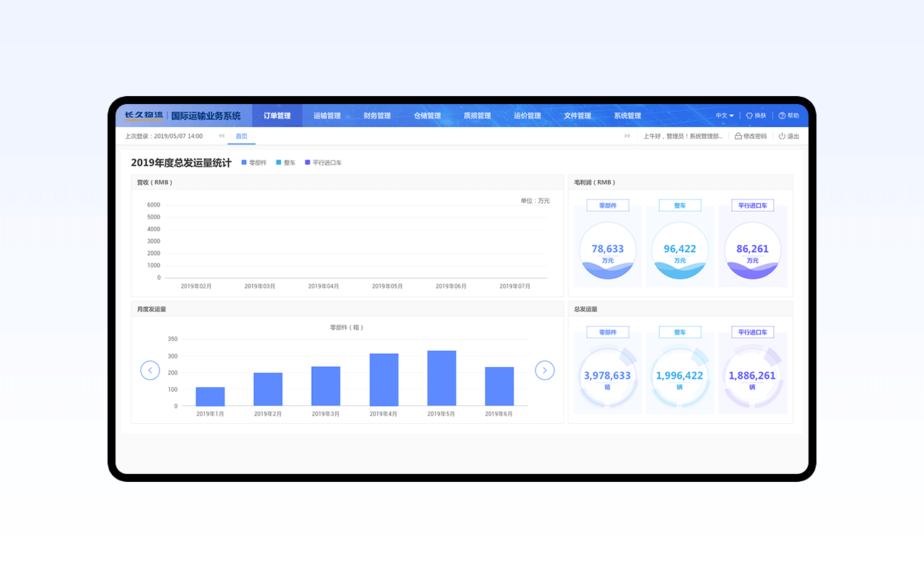Select 零部件 label under 毛利润
Viewport: 924px width, 578px height.
[608, 206]
